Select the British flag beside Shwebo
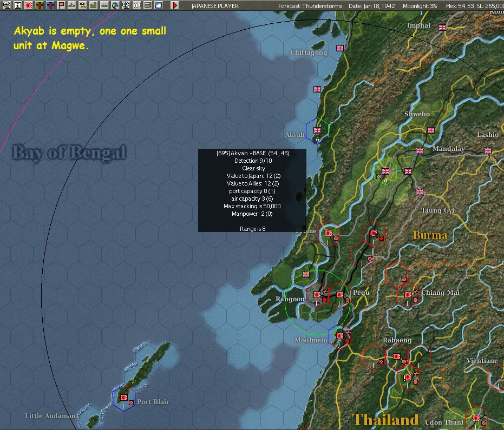The width and height of the screenshot is (504, 430). [x=431, y=130]
